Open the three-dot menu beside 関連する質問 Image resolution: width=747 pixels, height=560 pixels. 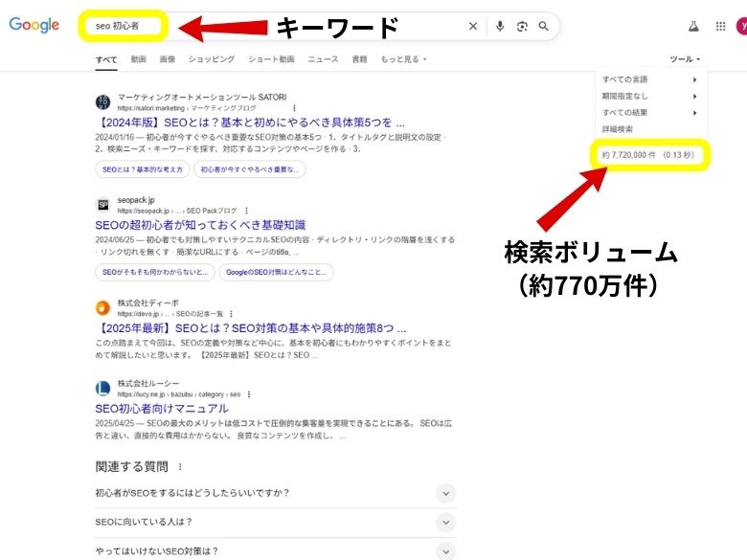(x=180, y=467)
